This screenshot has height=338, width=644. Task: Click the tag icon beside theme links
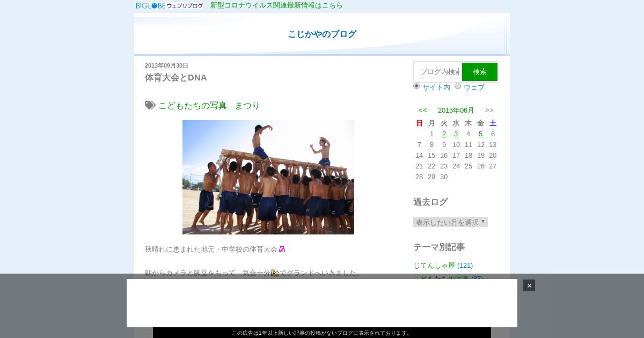click(150, 105)
